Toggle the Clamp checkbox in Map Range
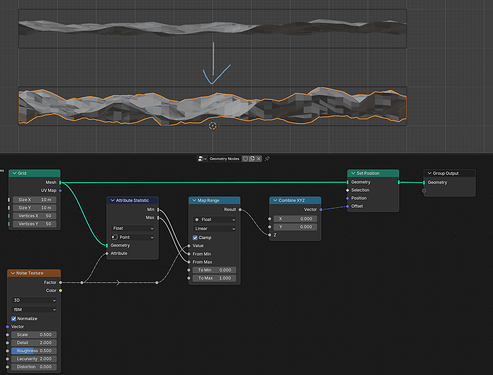493x375 pixels. point(195,238)
